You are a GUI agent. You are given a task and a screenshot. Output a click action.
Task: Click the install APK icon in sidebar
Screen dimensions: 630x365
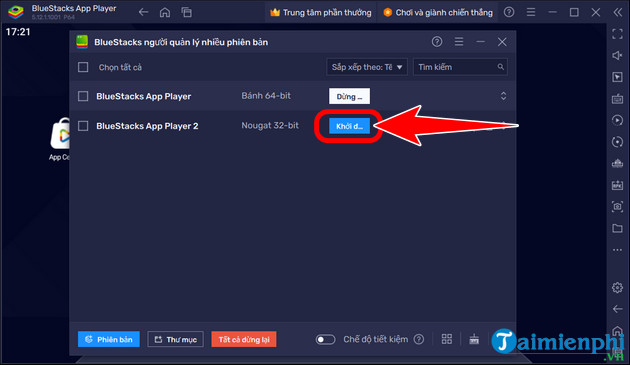point(618,185)
